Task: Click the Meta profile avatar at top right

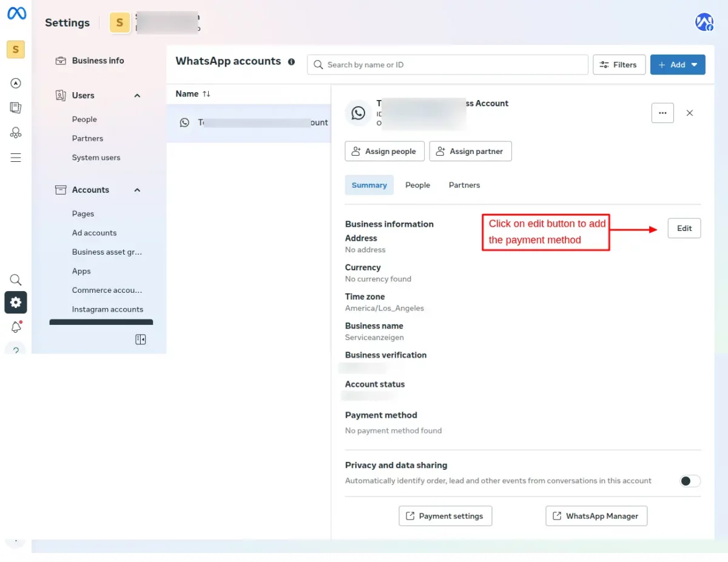Action: [704, 22]
